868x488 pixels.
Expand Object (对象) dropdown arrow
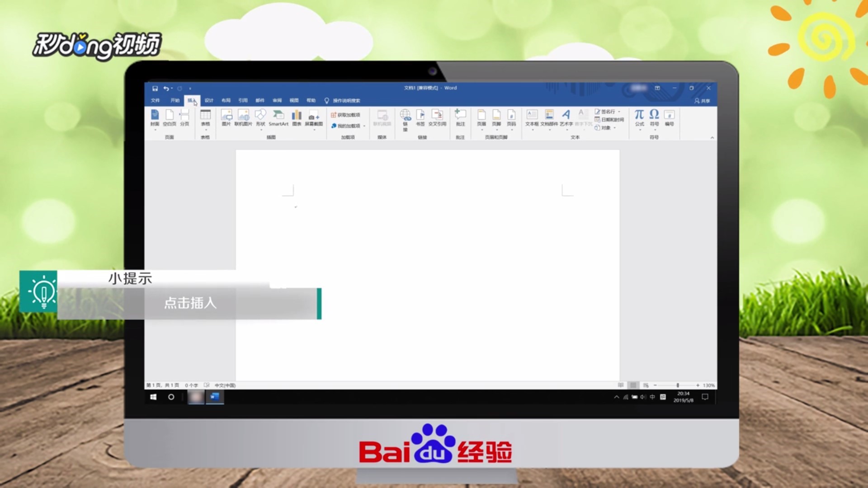[614, 128]
